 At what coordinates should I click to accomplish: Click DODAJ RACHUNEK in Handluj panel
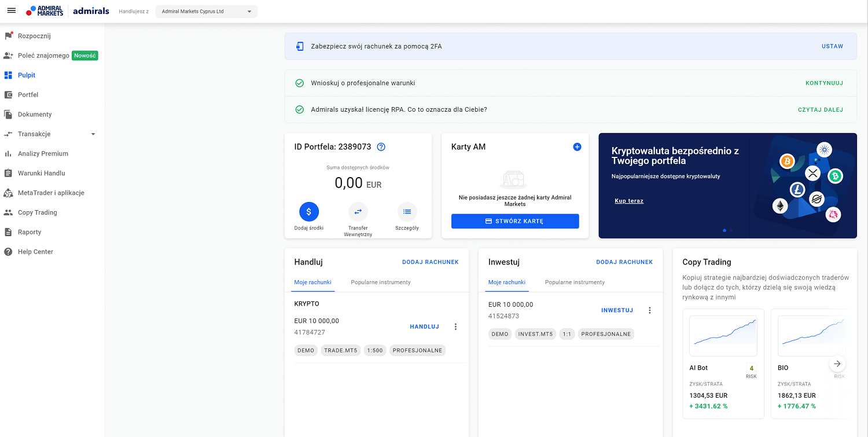coord(431,262)
